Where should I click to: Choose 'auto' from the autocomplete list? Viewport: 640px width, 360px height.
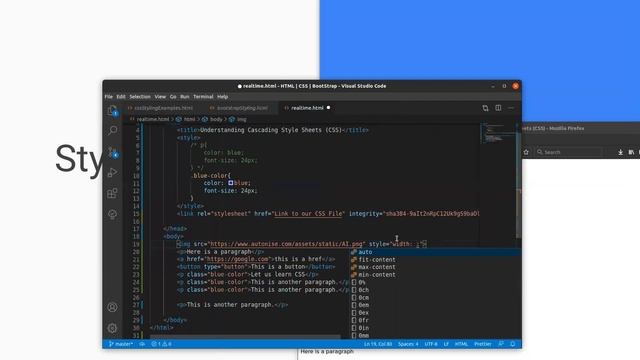(435, 252)
